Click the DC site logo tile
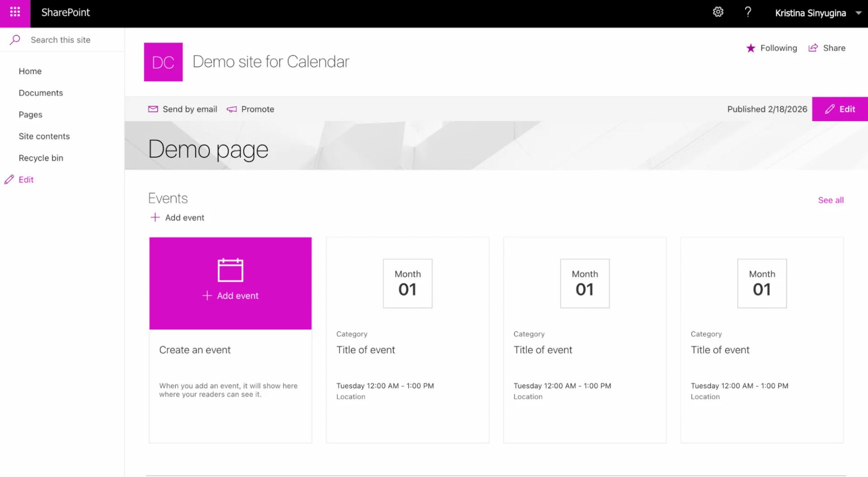The height and width of the screenshot is (477, 868). click(163, 62)
